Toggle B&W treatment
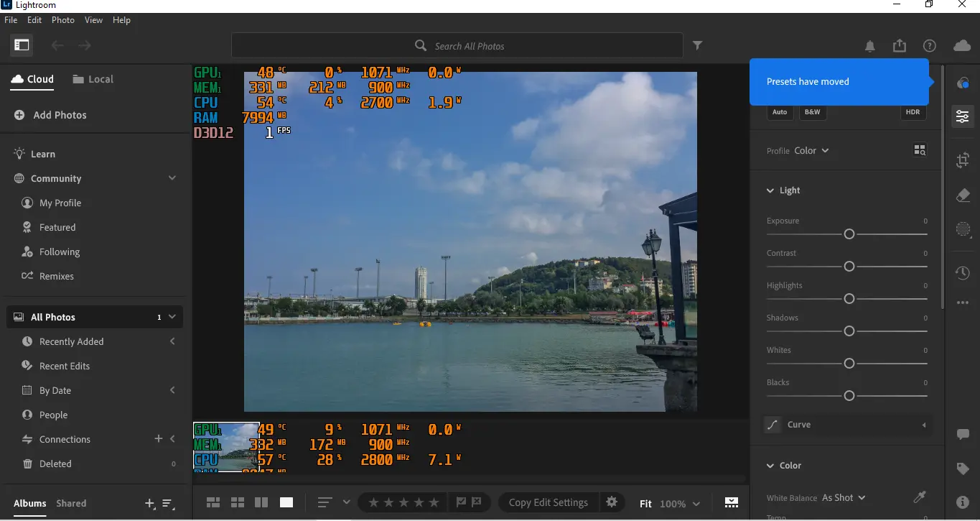The width and height of the screenshot is (980, 521). pos(812,112)
